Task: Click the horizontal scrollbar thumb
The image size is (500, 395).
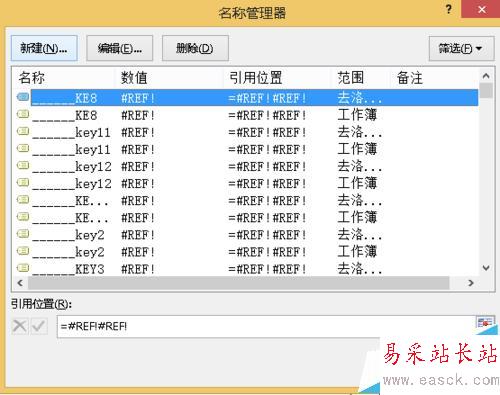Action: pyautogui.click(x=239, y=283)
